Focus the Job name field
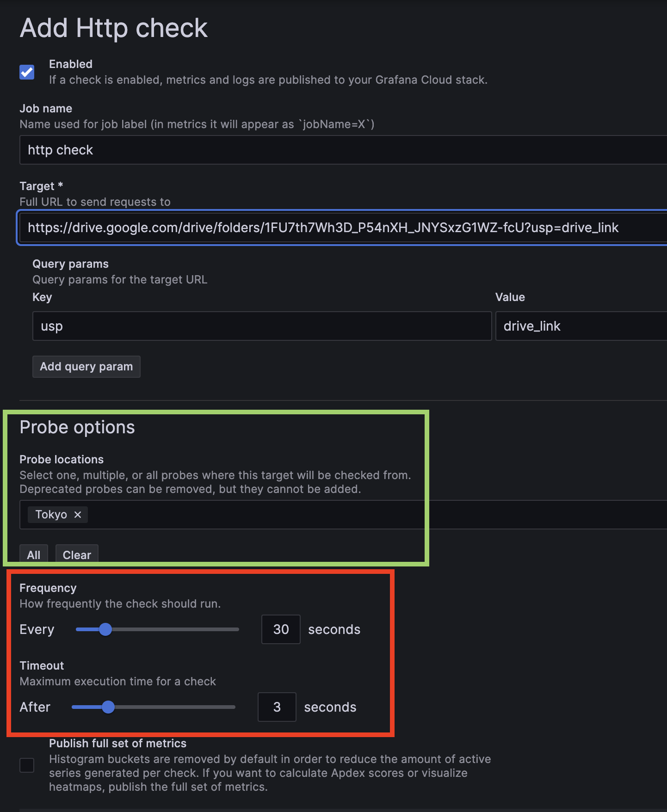Viewport: 667px width, 812px height. (x=343, y=150)
